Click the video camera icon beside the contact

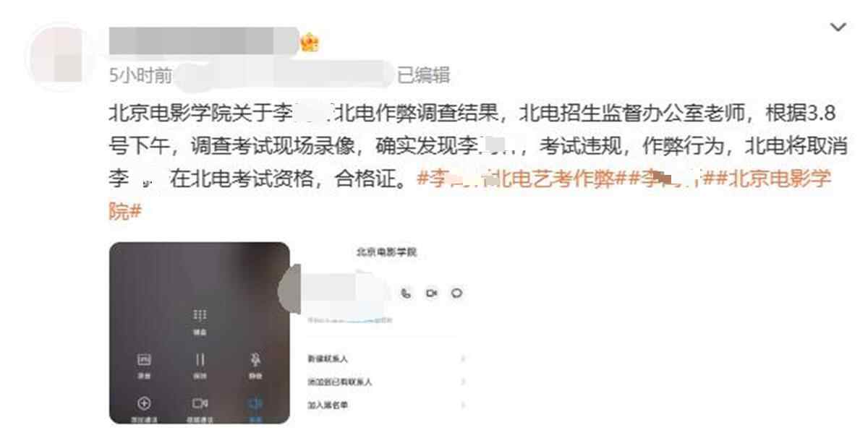pyautogui.click(x=432, y=293)
